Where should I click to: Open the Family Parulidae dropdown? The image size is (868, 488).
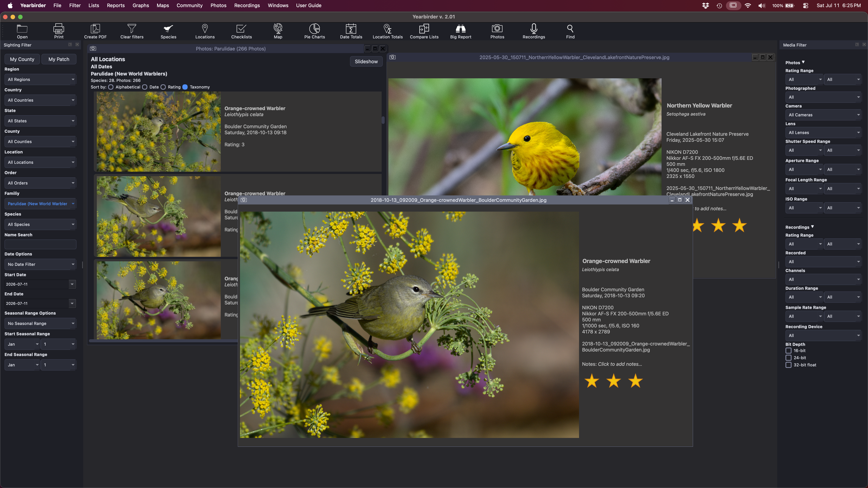[x=40, y=204]
